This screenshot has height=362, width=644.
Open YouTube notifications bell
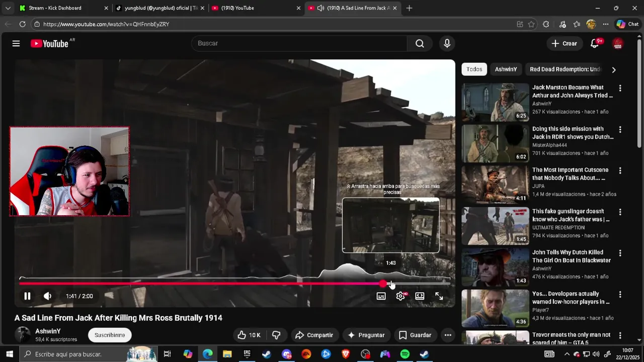(x=595, y=43)
